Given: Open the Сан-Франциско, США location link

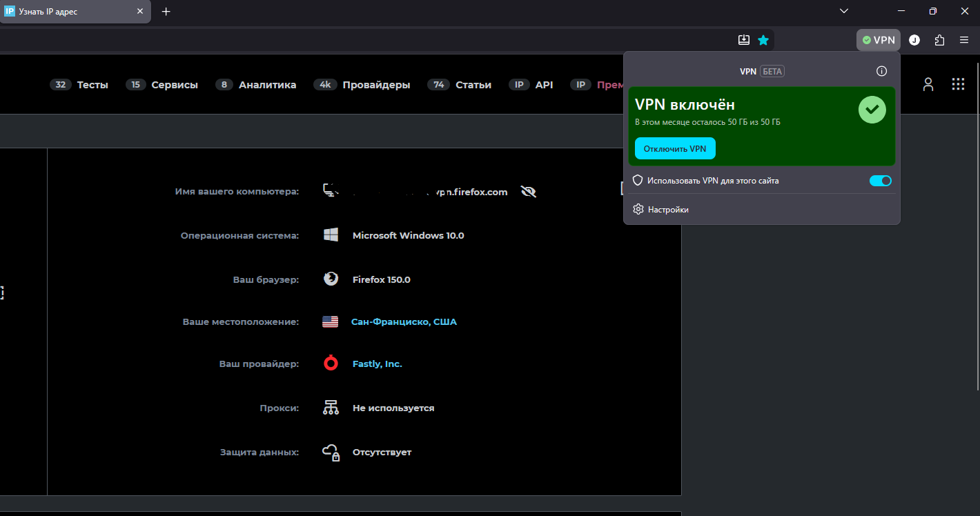Looking at the screenshot, I should coord(404,321).
